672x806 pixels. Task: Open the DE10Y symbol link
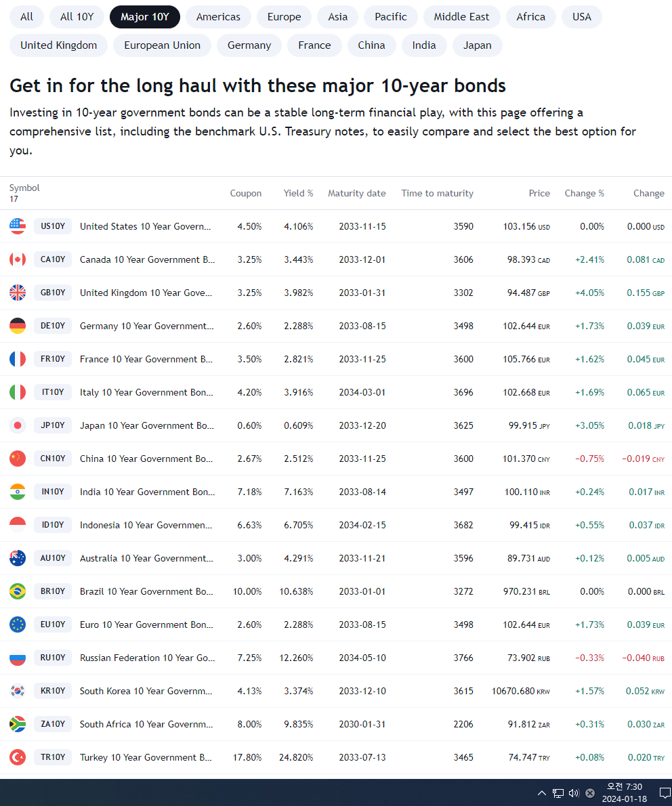(x=53, y=326)
